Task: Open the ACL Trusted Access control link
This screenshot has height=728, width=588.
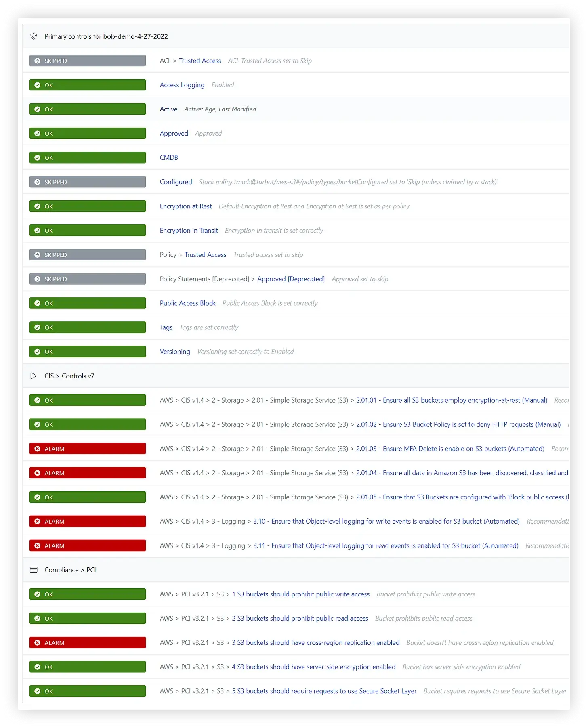Action: [200, 61]
